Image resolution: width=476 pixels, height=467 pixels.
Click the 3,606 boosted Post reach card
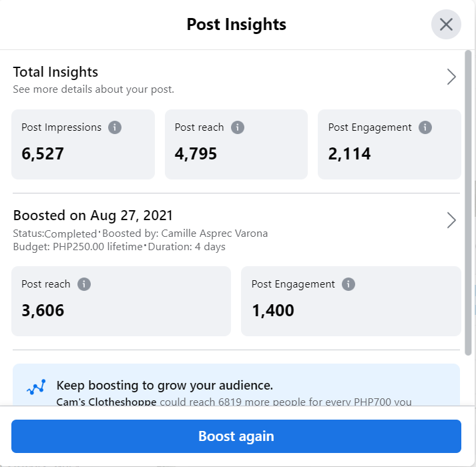(x=121, y=302)
